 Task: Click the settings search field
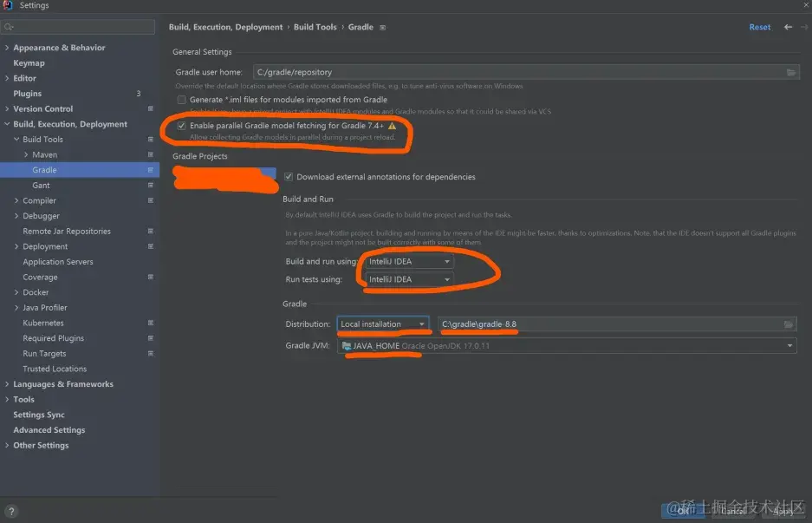[78, 26]
